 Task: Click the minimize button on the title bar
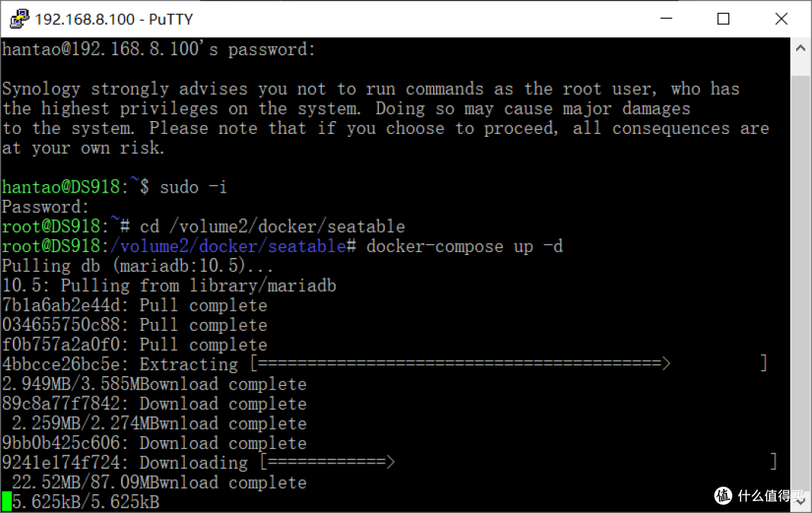coord(666,18)
